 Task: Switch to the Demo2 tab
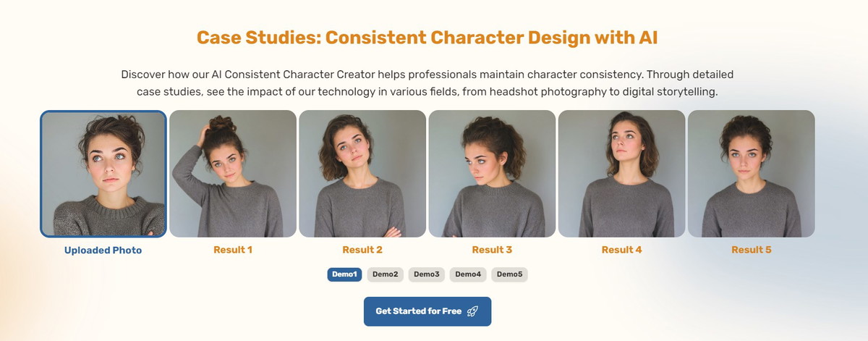(386, 274)
